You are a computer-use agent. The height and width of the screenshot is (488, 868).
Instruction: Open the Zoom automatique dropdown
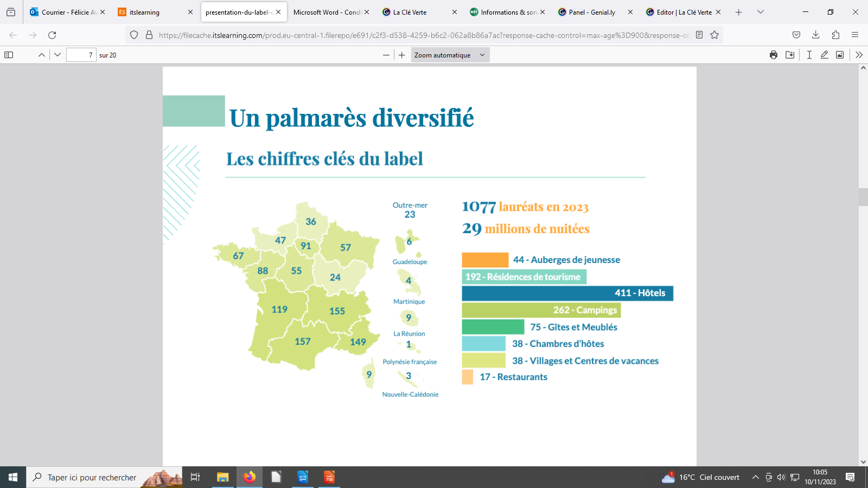click(450, 55)
